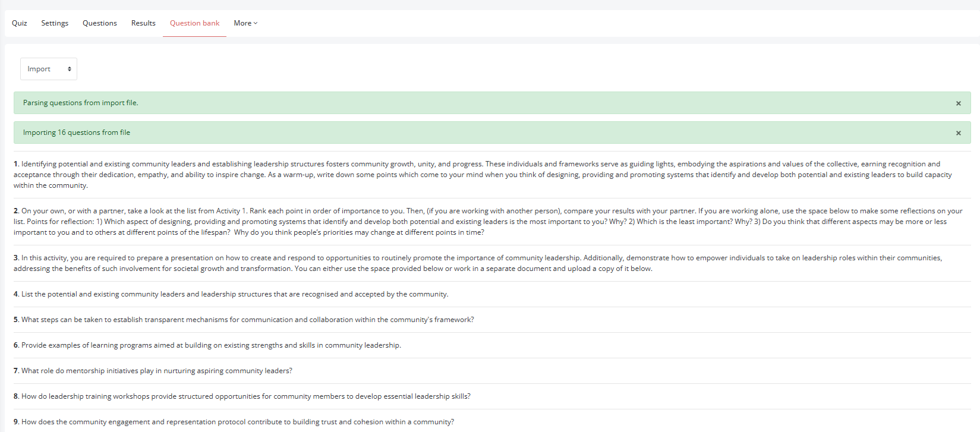Viewport: 980px width, 432px height.
Task: Click the chevron next to More
Action: [x=256, y=23]
